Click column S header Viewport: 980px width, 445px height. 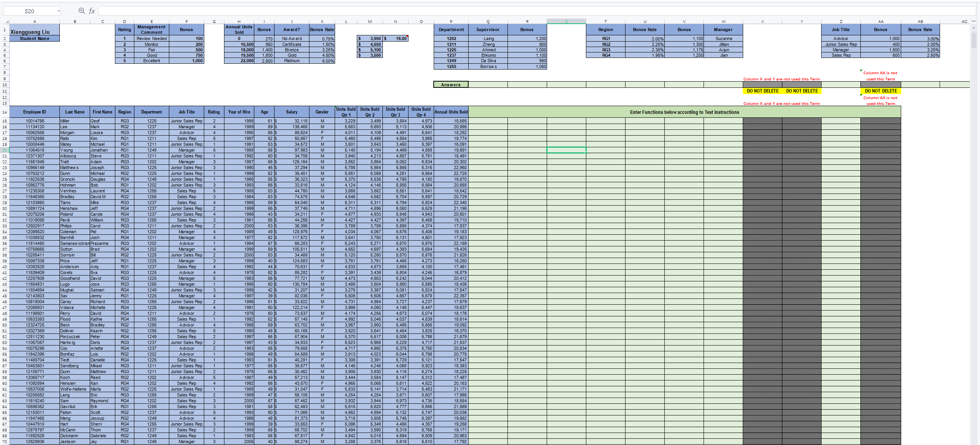click(566, 21)
